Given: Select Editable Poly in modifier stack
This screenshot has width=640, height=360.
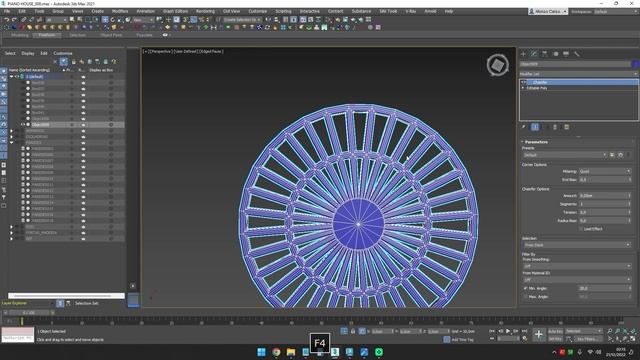Looking at the screenshot, I should [537, 88].
